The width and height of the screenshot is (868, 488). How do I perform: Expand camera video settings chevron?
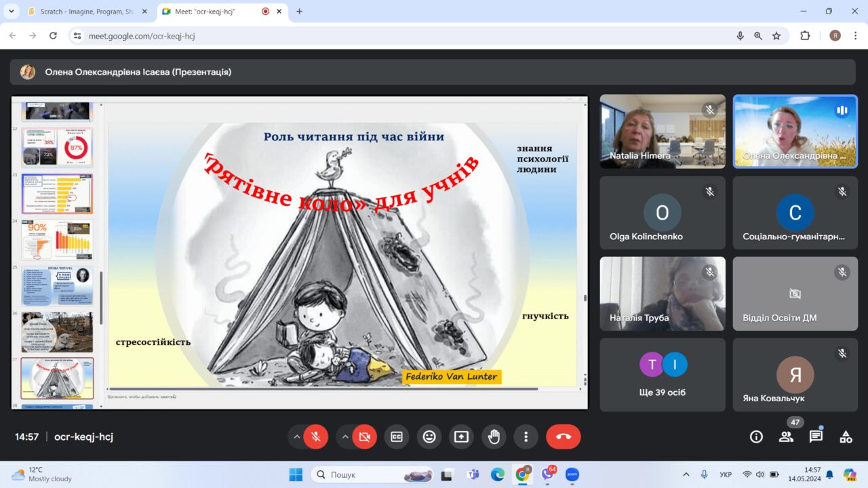point(345,437)
